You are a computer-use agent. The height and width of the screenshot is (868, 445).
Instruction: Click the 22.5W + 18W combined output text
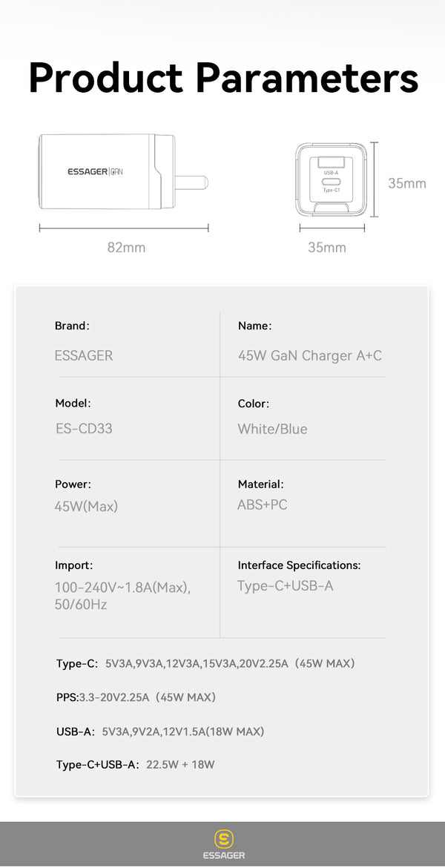(x=180, y=764)
